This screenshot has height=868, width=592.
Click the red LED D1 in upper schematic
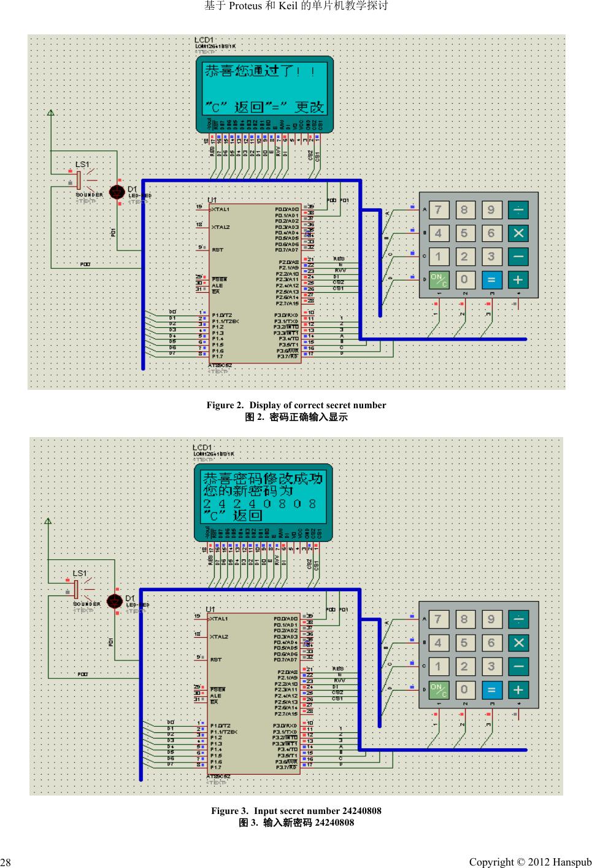[117, 192]
